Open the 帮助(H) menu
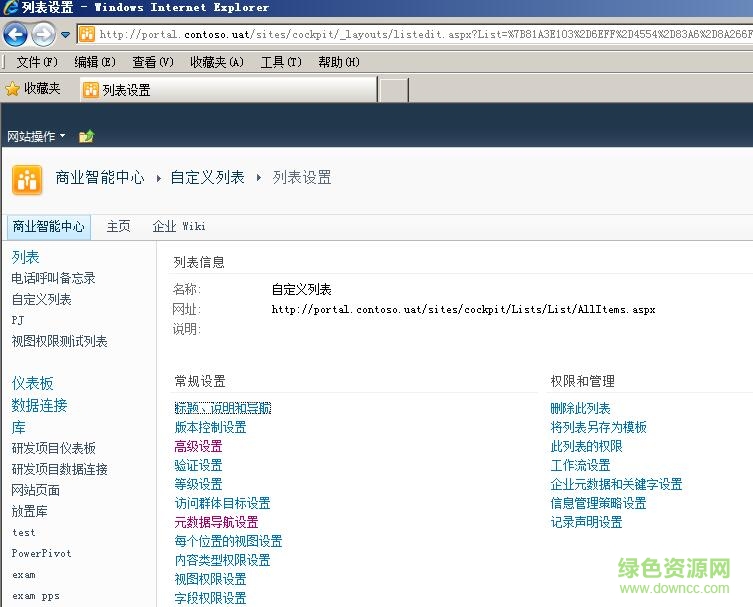Viewport: 753px width, 607px height. coord(339,62)
